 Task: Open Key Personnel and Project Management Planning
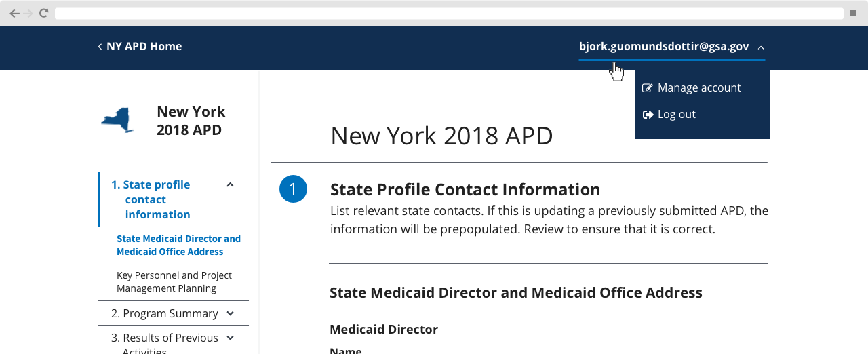(x=174, y=281)
